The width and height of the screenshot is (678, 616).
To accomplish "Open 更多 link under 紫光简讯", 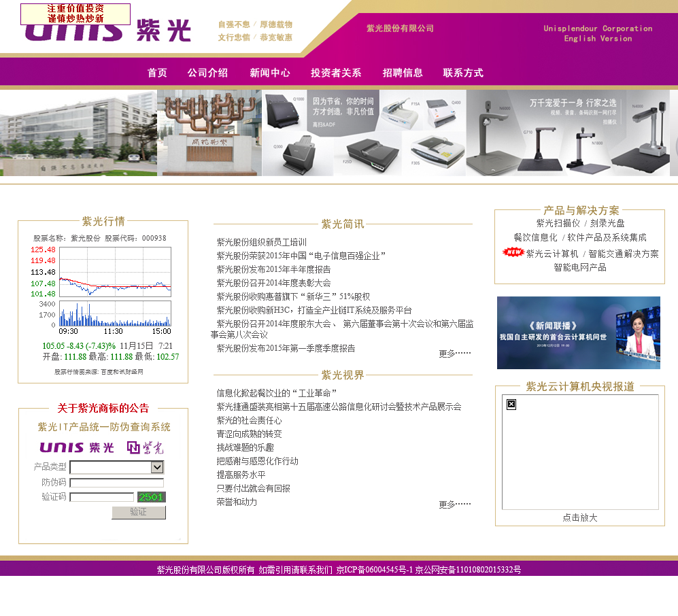I will click(455, 354).
